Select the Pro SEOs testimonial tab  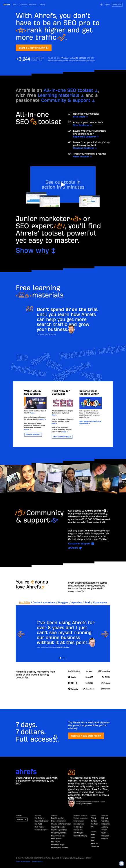click(x=25, y=602)
